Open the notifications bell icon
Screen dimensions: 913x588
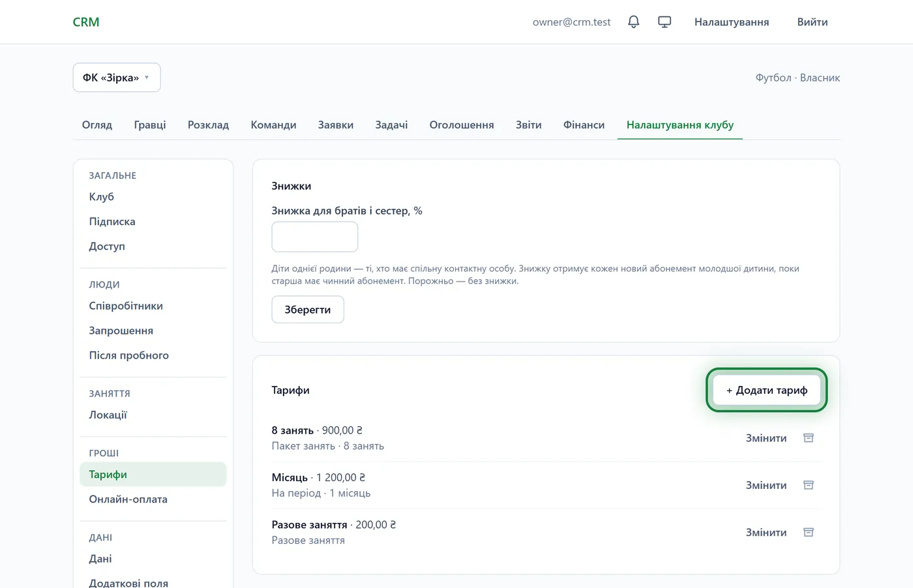[633, 22]
